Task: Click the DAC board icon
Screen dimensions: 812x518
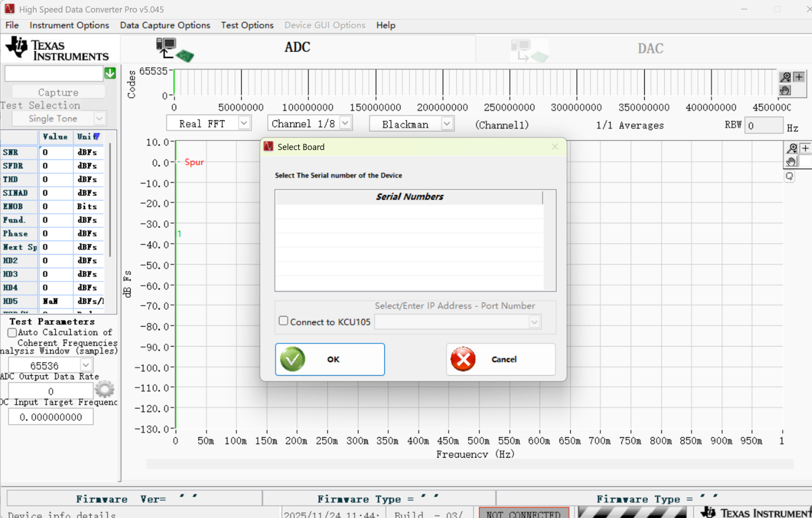Action: click(529, 50)
